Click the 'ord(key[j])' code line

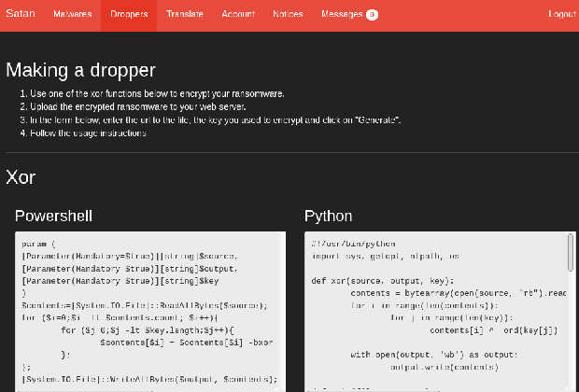[494, 330]
